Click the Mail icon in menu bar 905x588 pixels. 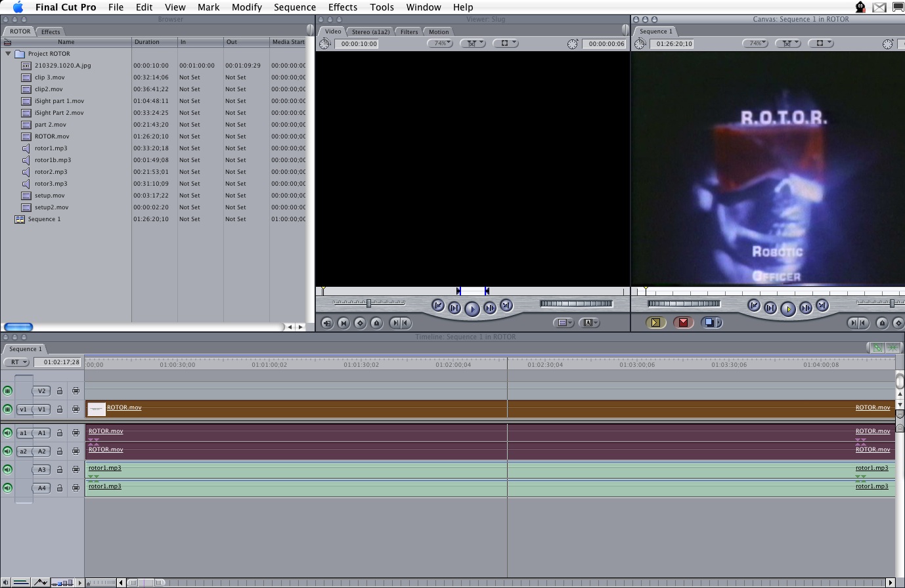pos(879,7)
